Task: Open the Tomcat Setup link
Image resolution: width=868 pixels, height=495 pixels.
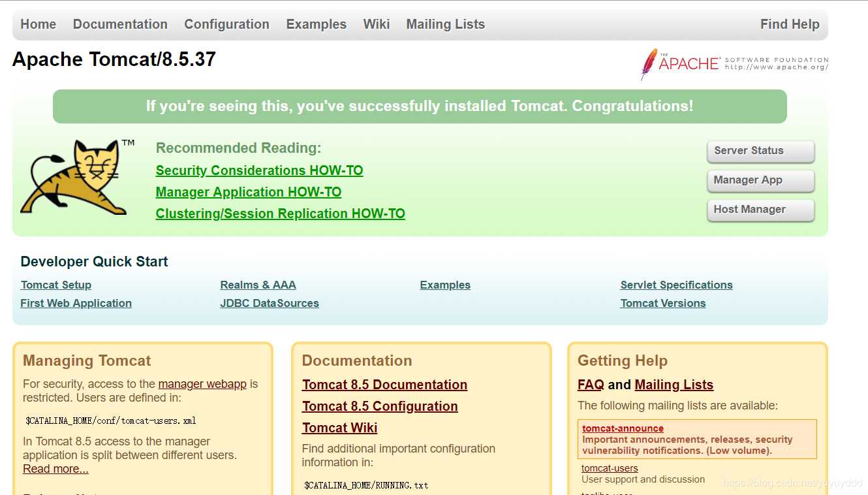Action: [x=56, y=285]
